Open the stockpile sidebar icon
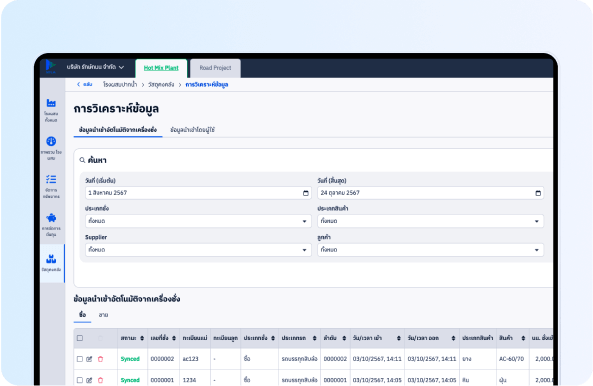Image resolution: width=593 pixels, height=386 pixels. coord(51,259)
